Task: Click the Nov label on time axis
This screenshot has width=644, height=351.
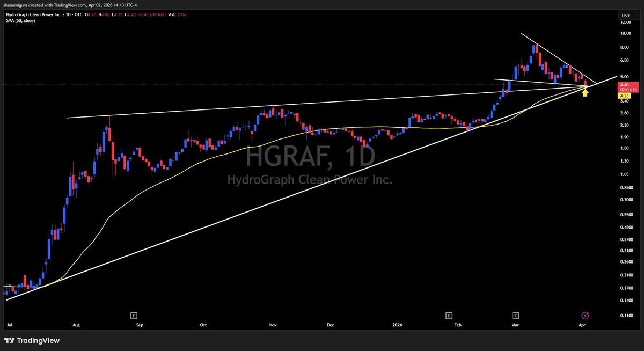Action: pos(273,325)
